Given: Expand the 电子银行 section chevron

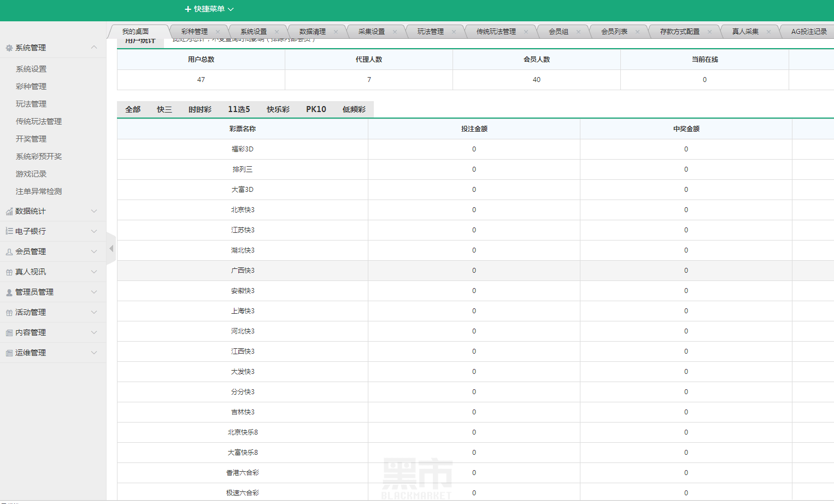Looking at the screenshot, I should pyautogui.click(x=94, y=231).
